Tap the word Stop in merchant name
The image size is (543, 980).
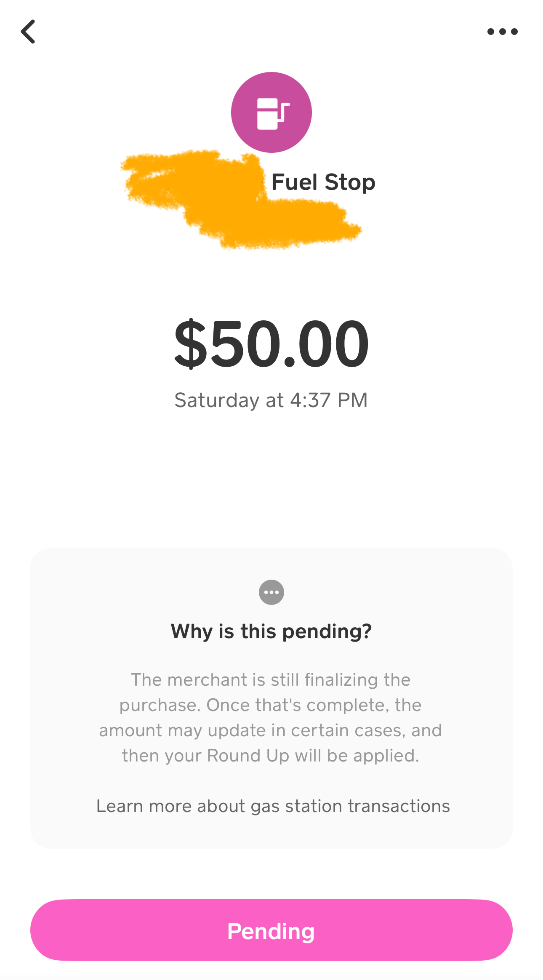tap(350, 182)
